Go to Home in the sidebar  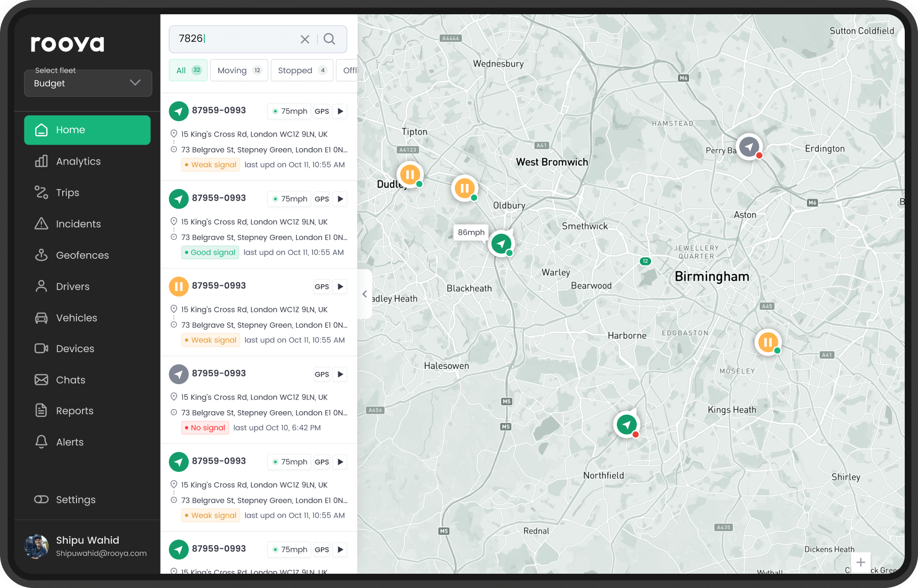point(71,130)
